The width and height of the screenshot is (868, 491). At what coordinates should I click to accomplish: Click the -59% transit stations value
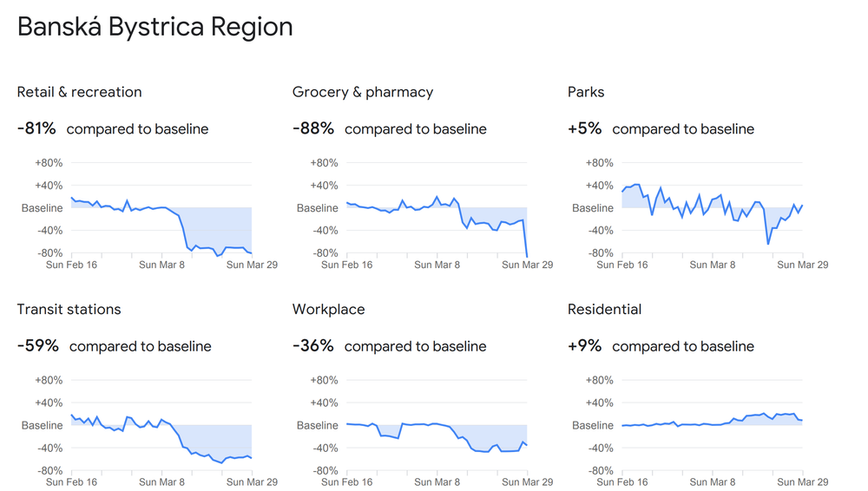38,345
